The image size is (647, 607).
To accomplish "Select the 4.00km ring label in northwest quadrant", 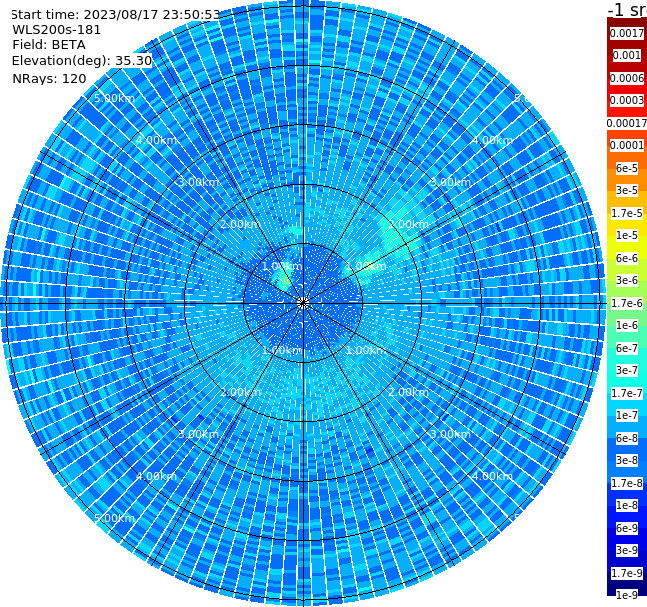I will tap(156, 140).
